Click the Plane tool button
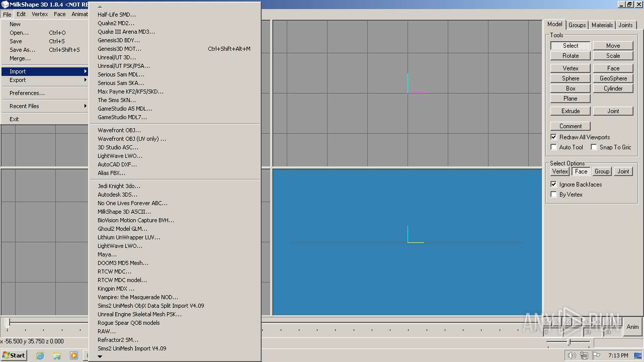Image resolution: width=644 pixels, height=362 pixels. coord(571,99)
